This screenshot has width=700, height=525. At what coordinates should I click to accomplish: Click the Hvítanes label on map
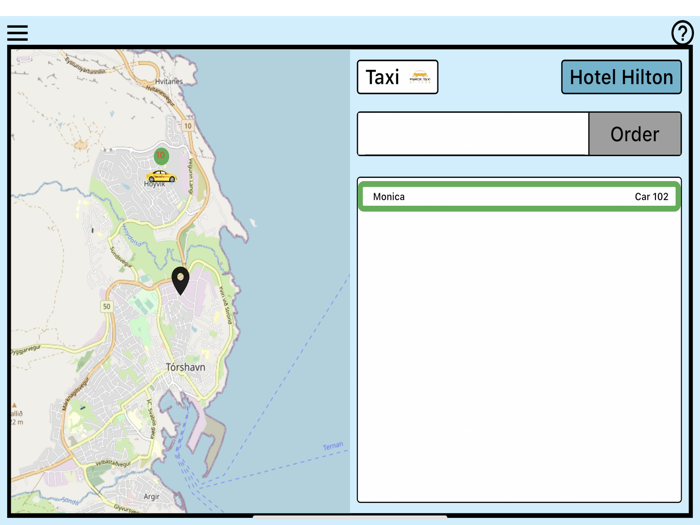pos(169,82)
